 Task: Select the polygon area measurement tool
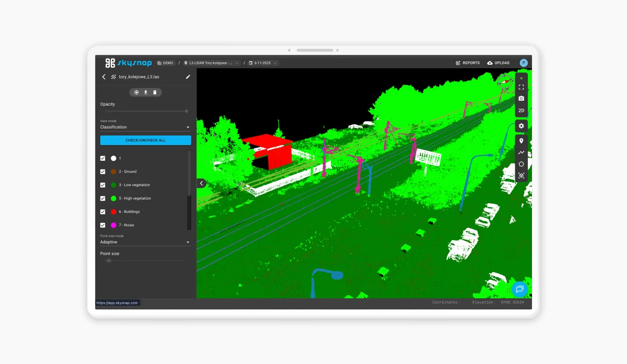(x=521, y=164)
